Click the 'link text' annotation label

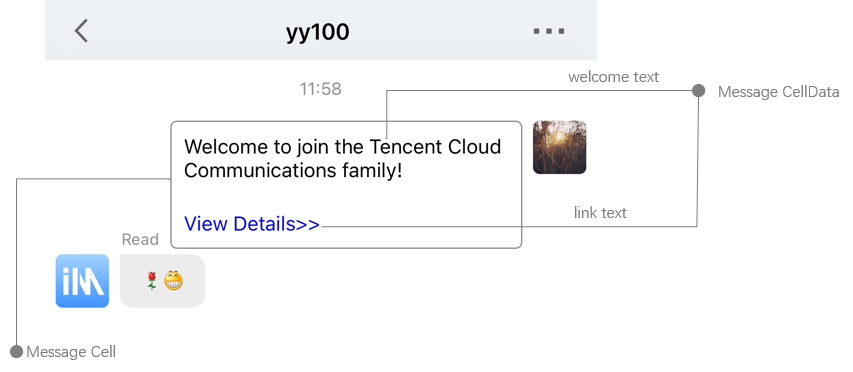(x=601, y=212)
